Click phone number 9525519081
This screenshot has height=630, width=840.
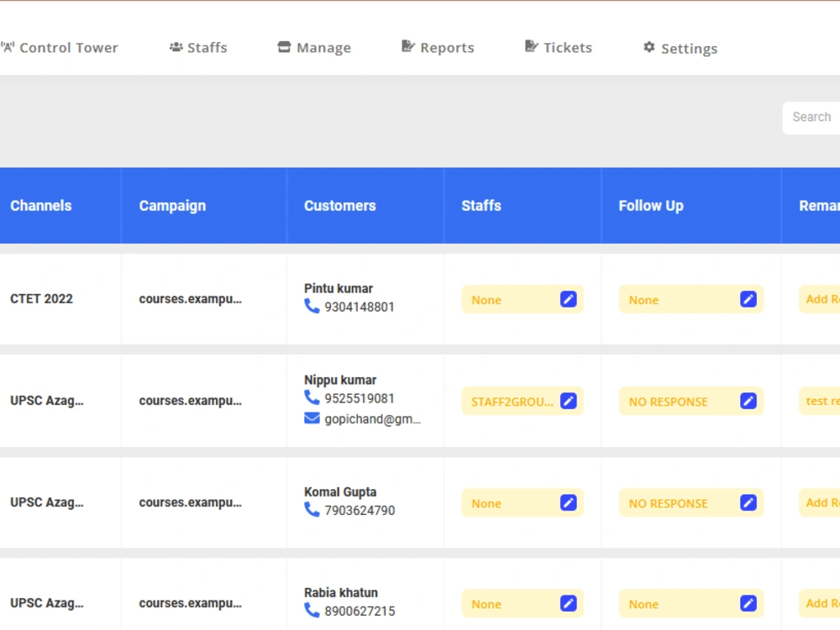click(360, 398)
